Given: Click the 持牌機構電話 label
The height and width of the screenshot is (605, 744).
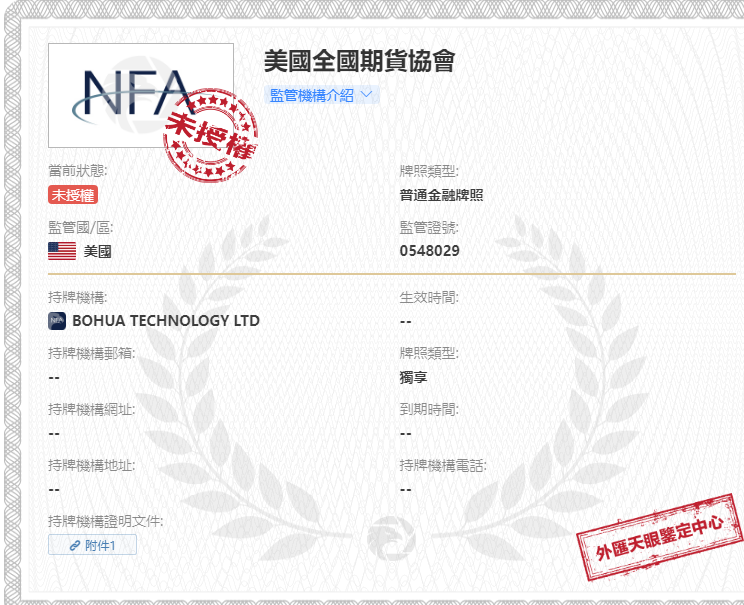Looking at the screenshot, I should click(443, 465).
